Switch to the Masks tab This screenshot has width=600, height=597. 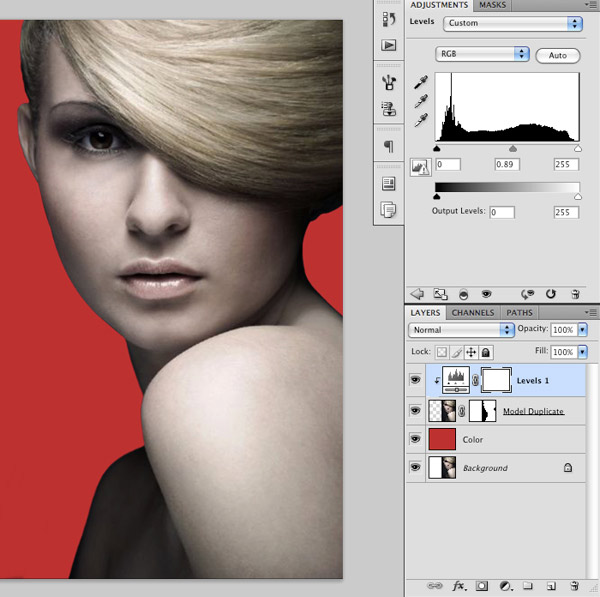coord(493,5)
